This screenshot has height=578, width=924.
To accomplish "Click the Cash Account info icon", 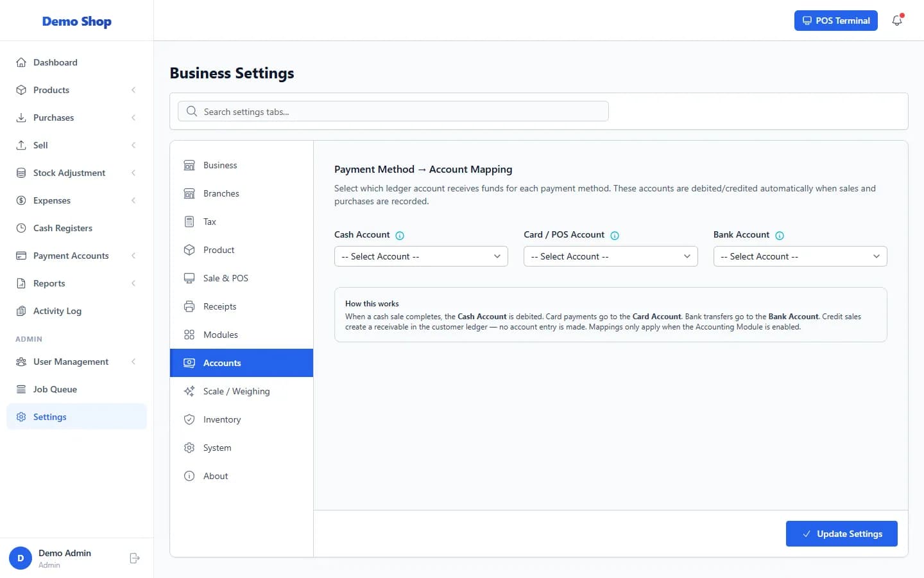I will (x=400, y=236).
